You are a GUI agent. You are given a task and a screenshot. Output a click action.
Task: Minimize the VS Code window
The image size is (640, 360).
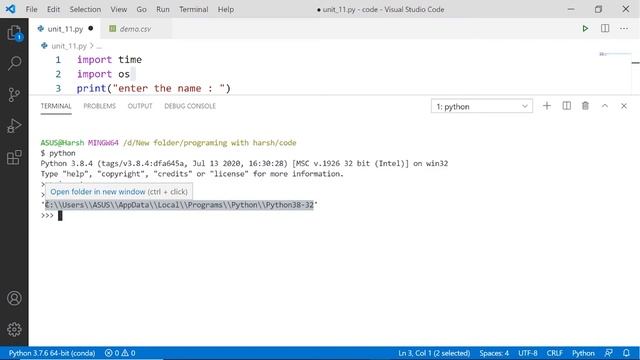tap(571, 9)
